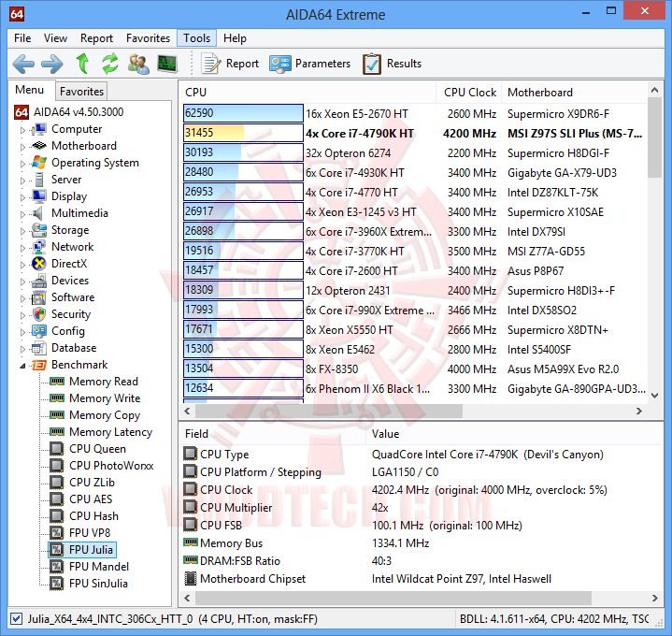Expand the Operating System node
This screenshot has width=672, height=636.
[22, 164]
